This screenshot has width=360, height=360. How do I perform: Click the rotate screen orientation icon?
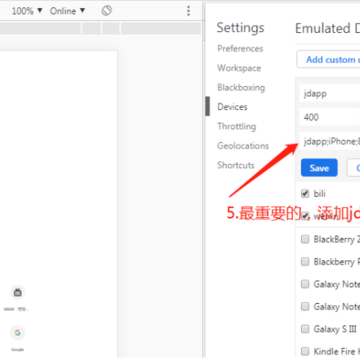106,11
